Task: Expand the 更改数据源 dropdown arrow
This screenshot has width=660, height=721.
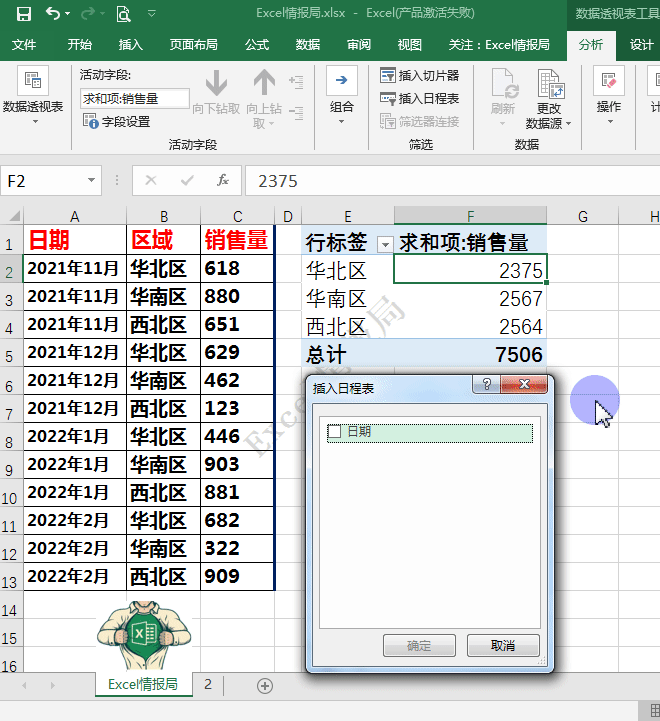Action: (568, 124)
